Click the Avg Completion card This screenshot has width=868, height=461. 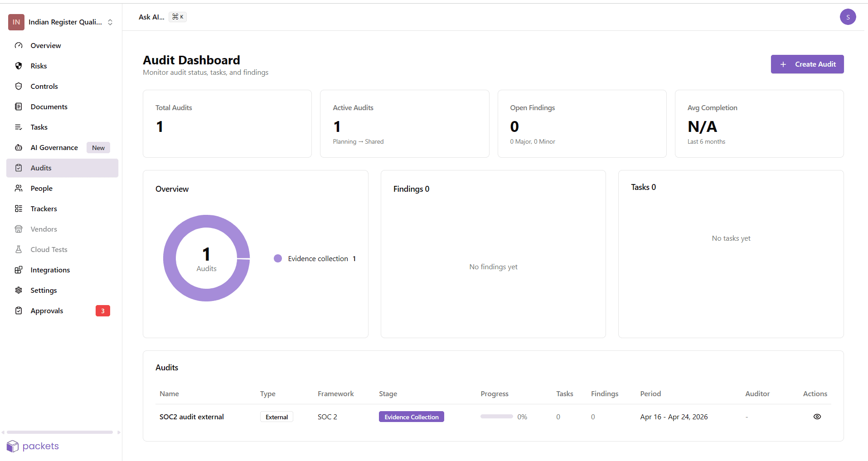click(759, 124)
